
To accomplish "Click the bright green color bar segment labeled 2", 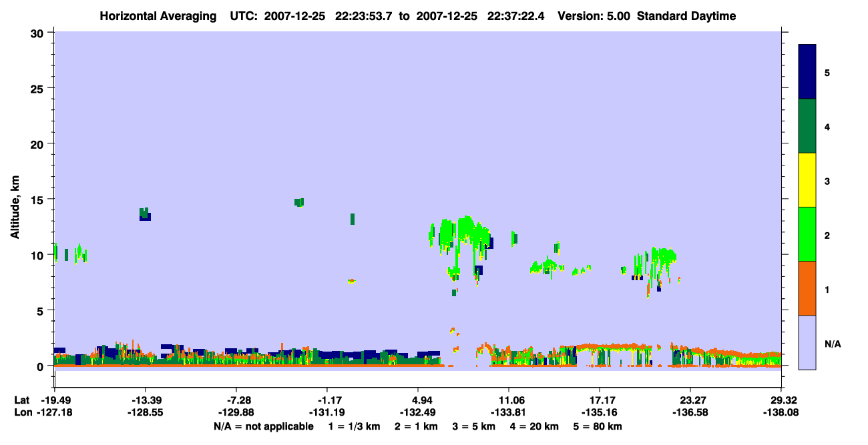I will 807,234.
